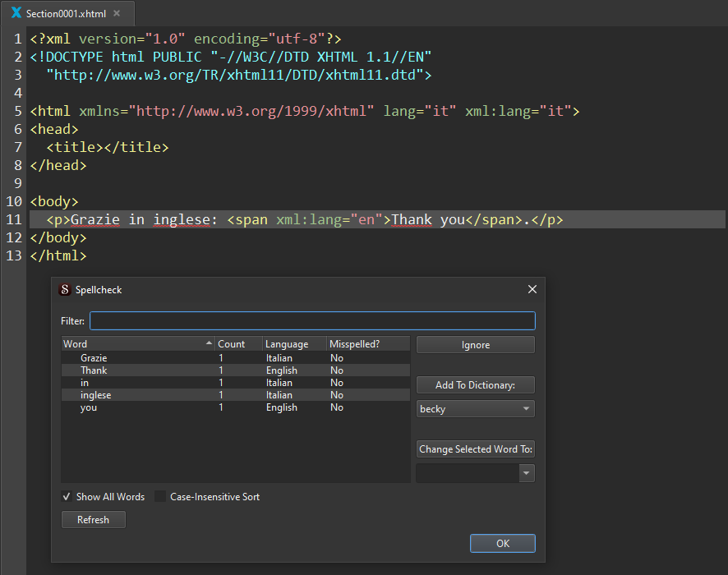
Task: Close the Section0001.xhtml tab with its X icon
Action: pyautogui.click(x=116, y=14)
